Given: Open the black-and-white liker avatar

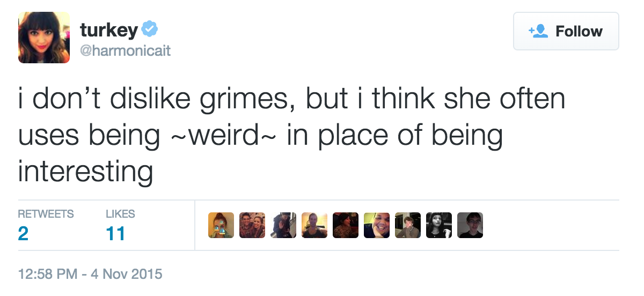Looking at the screenshot, I should pos(439,225).
